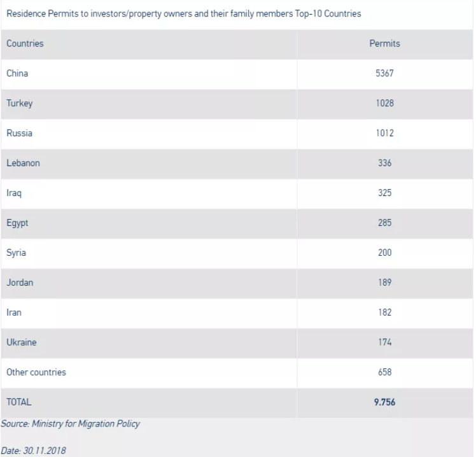Click the 285 value for Egypt
Viewport: 476px width, 457px height.
(384, 223)
